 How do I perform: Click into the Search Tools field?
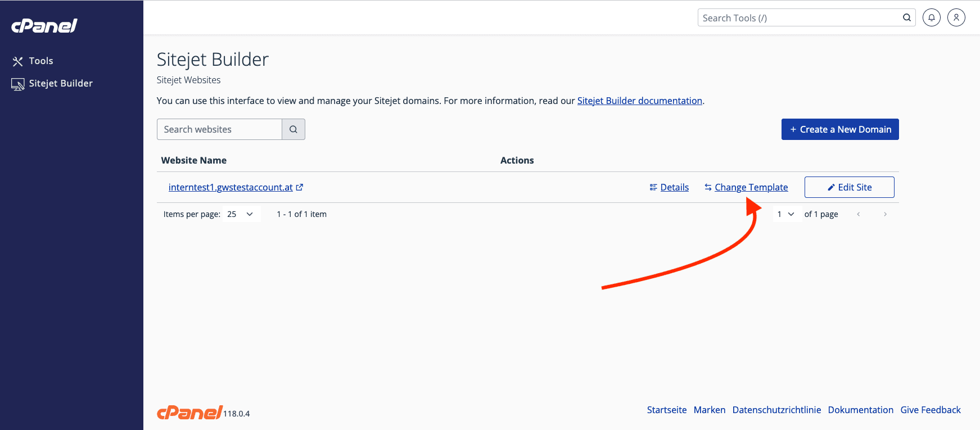pos(798,18)
